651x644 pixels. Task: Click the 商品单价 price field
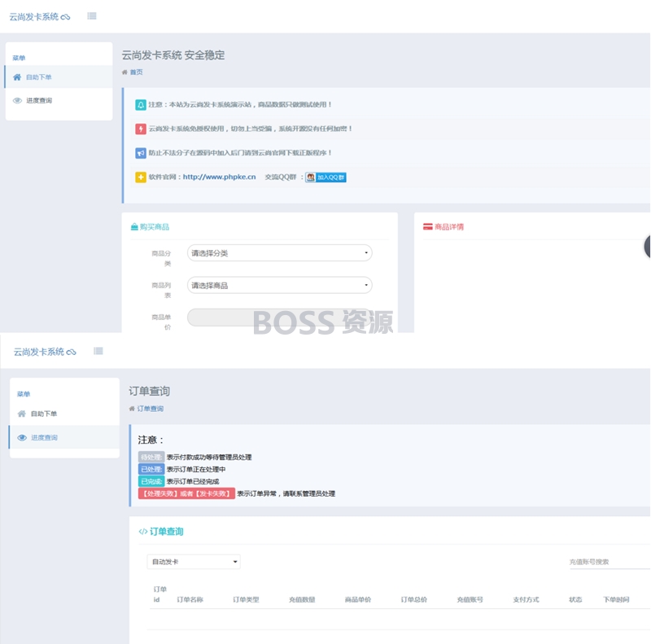click(x=279, y=318)
